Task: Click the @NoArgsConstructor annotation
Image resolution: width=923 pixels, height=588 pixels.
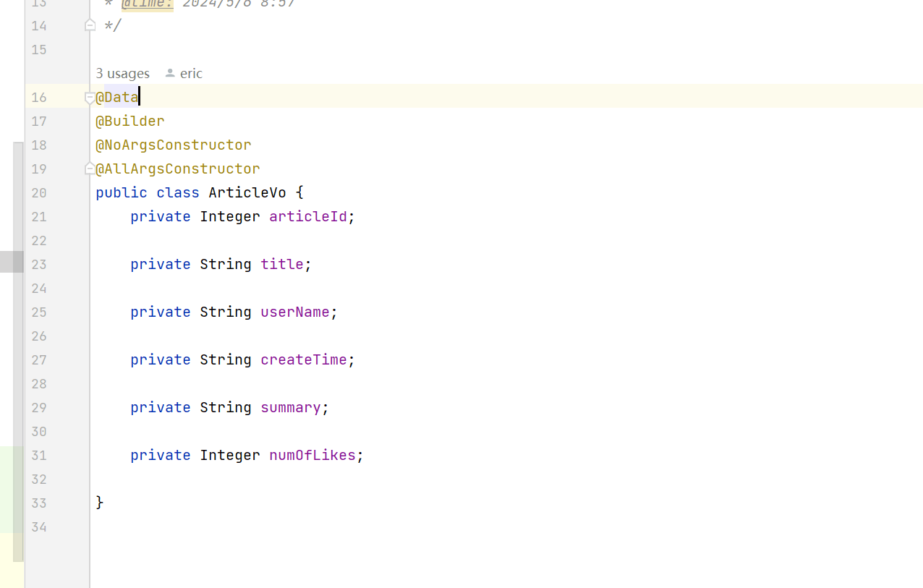Action: click(174, 145)
